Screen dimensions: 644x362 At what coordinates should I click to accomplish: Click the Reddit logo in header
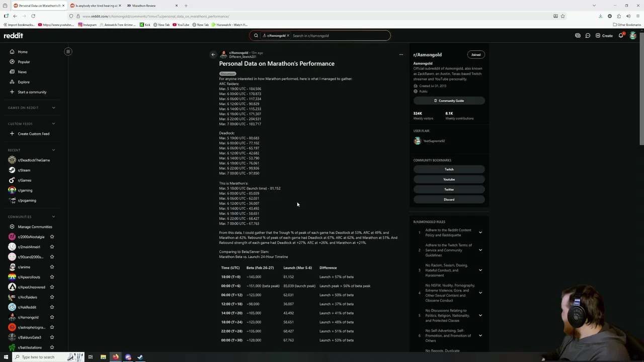(x=14, y=36)
